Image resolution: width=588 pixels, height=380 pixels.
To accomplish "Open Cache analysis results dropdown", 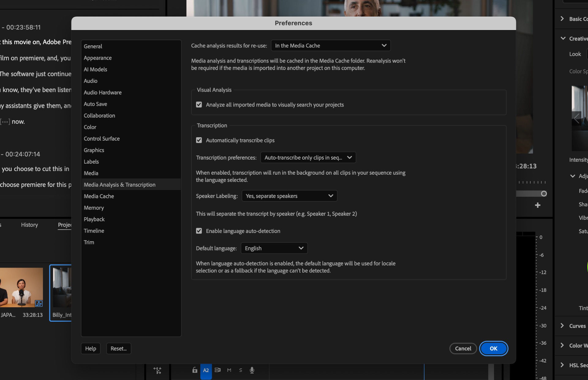I will tap(330, 46).
